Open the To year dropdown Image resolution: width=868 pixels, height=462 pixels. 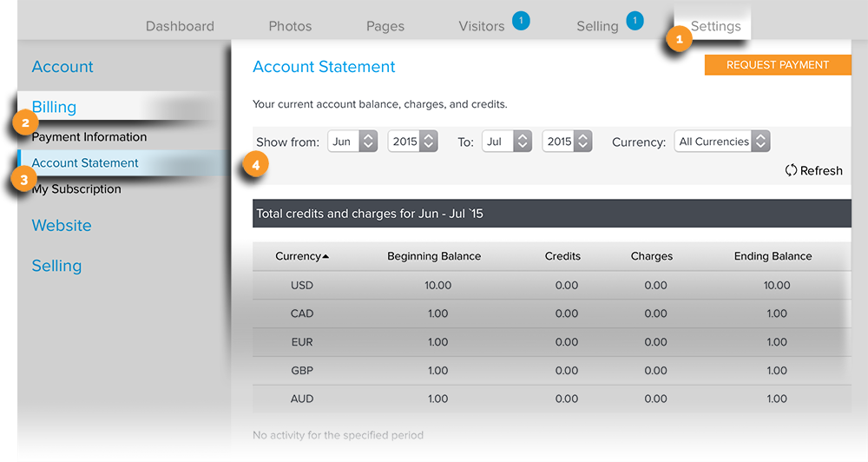point(568,142)
